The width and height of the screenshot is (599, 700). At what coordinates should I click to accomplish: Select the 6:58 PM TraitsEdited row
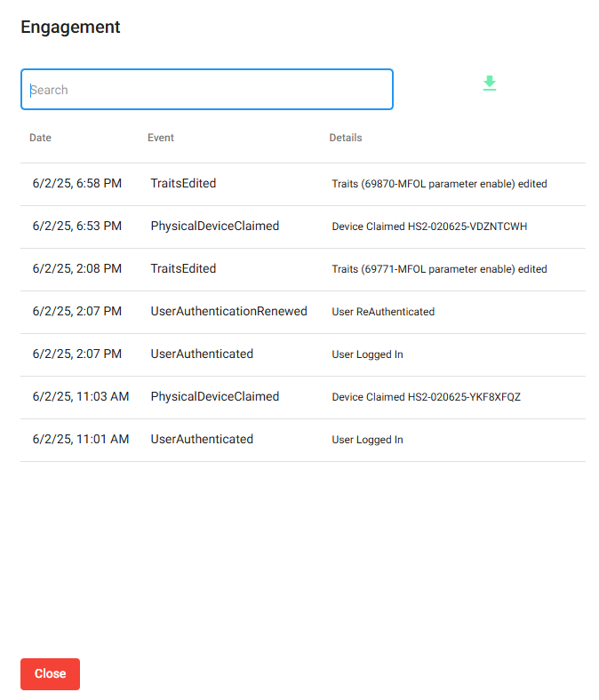(303, 184)
